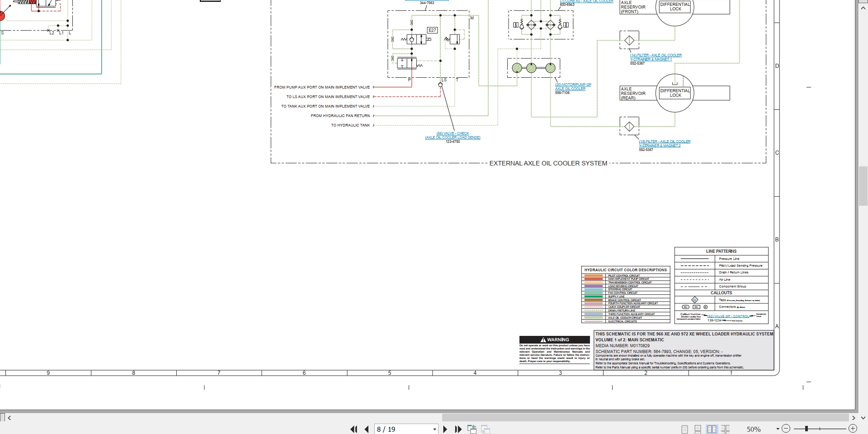The image size is (868, 434).
Task: Click the TO TANK AUX PORT ON MAIN IMPLEMENT VALVE label
Action: click(x=325, y=106)
